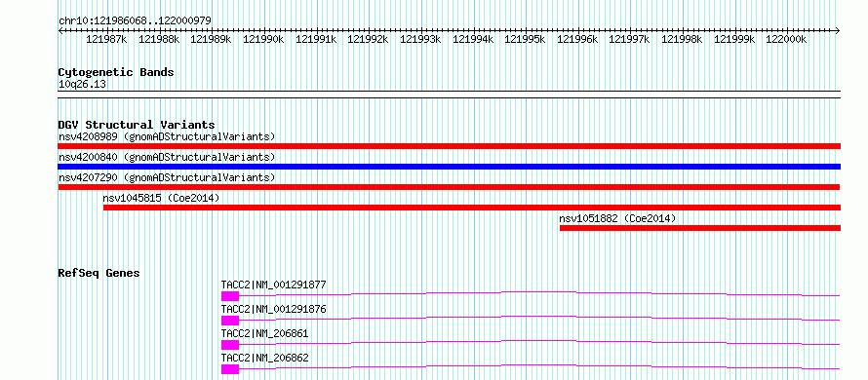
Task: Click the 121995k ruler tick label
Action: [526, 39]
